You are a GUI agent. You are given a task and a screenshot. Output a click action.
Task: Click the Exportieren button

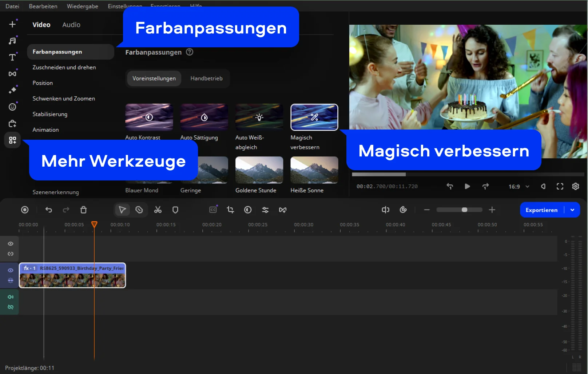point(541,210)
